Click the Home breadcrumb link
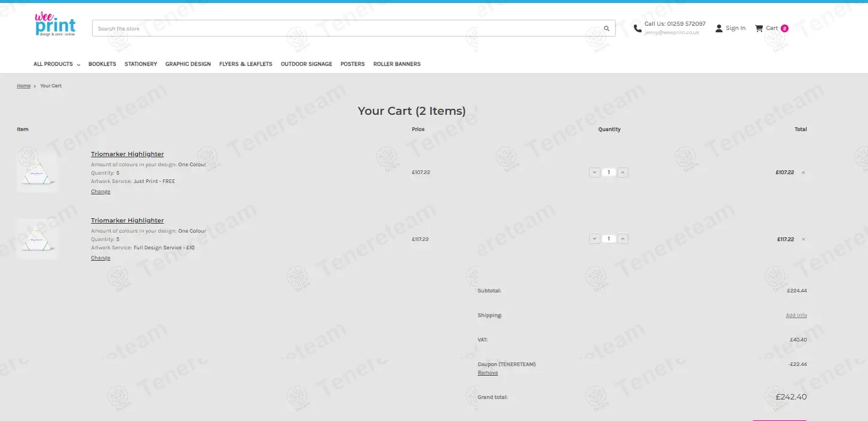Screen dimensions: 868x421 [x=23, y=86]
